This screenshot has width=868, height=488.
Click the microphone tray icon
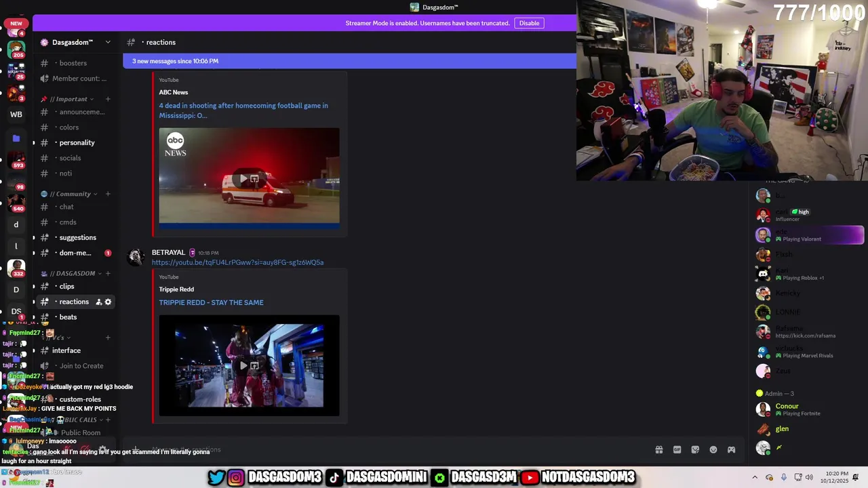click(783, 477)
